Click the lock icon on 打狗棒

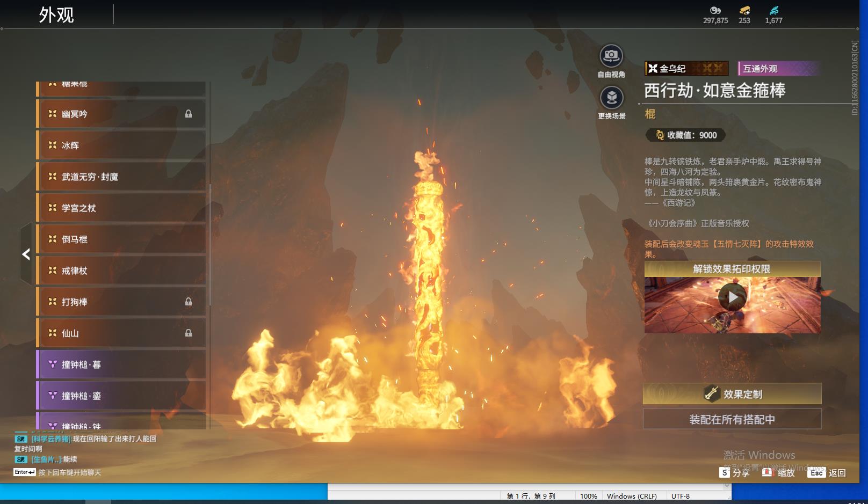pos(189,302)
